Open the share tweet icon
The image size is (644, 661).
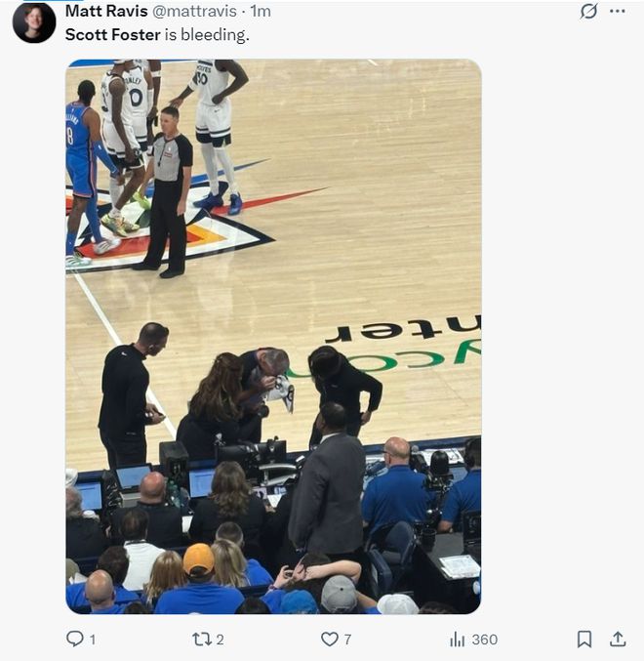click(x=618, y=639)
